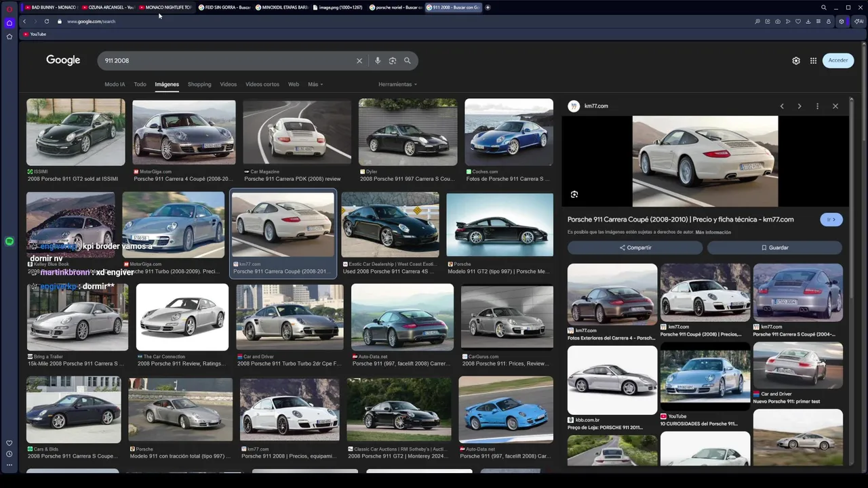Open the Google apps grid

click(813, 60)
